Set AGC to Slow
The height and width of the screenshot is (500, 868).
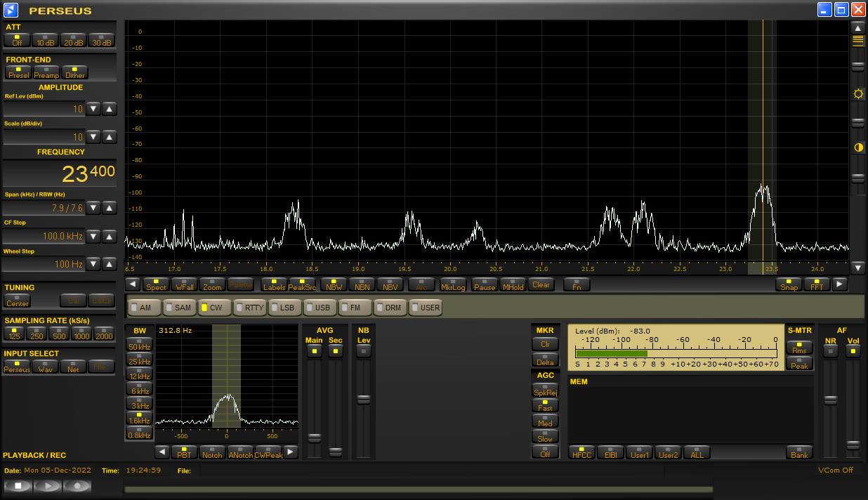tap(545, 435)
